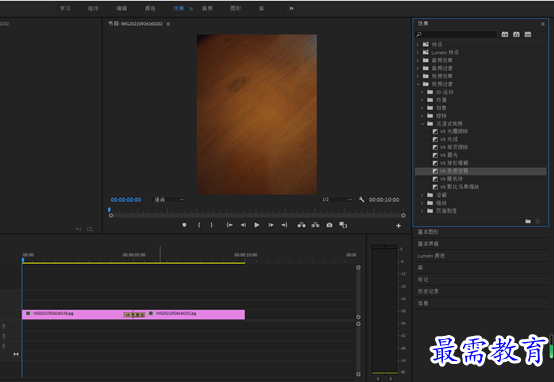Open the comparison view icon
Viewport: 554px width, 382px height.
pos(343,225)
